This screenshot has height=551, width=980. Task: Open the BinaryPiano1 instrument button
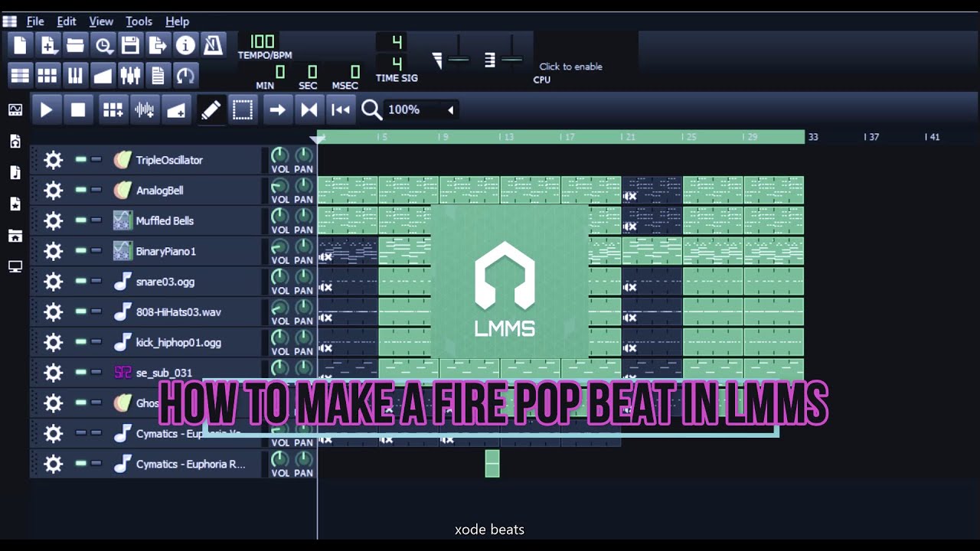tap(185, 251)
